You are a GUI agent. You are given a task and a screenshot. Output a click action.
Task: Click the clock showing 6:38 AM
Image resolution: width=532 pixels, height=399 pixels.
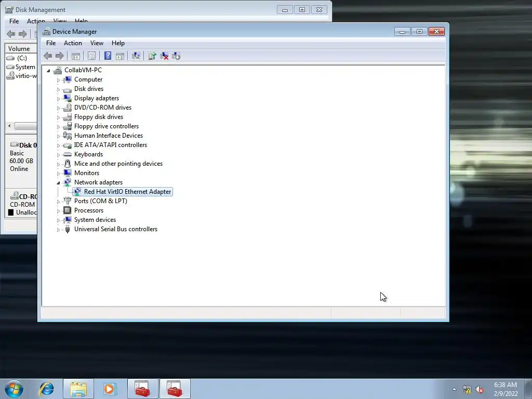[x=506, y=389]
